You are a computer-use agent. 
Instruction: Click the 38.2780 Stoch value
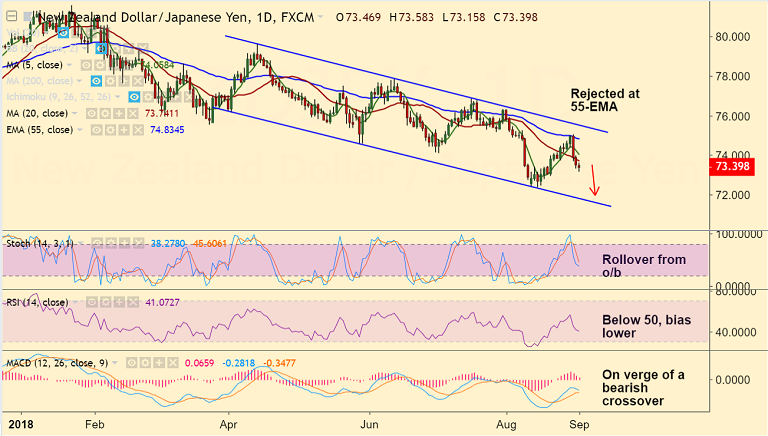pyautogui.click(x=168, y=243)
